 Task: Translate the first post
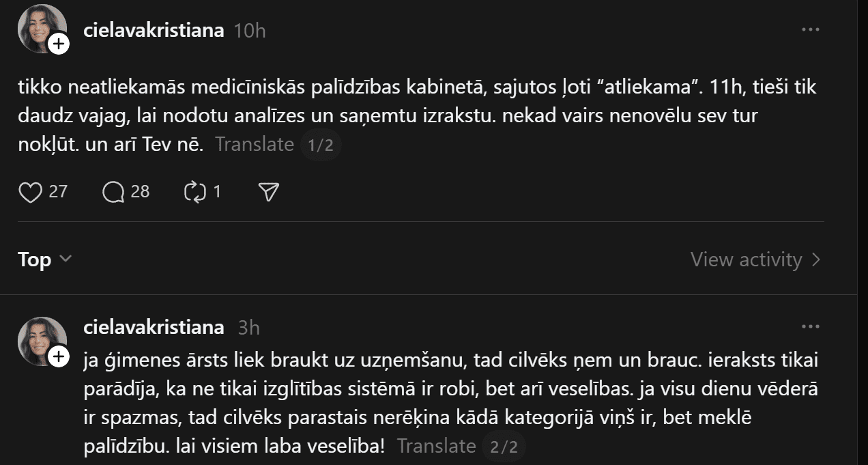click(255, 145)
